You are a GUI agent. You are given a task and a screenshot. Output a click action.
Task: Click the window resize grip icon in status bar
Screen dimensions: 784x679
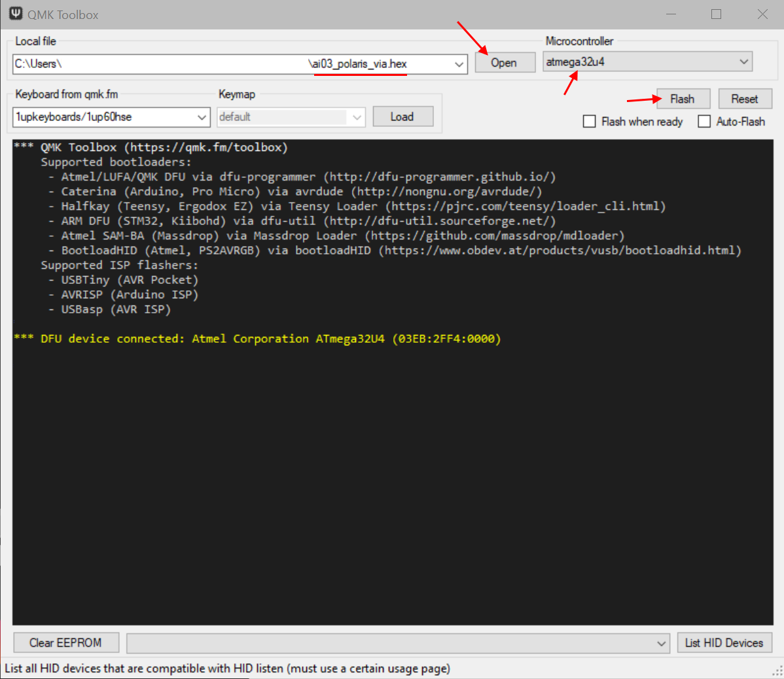[778, 672]
